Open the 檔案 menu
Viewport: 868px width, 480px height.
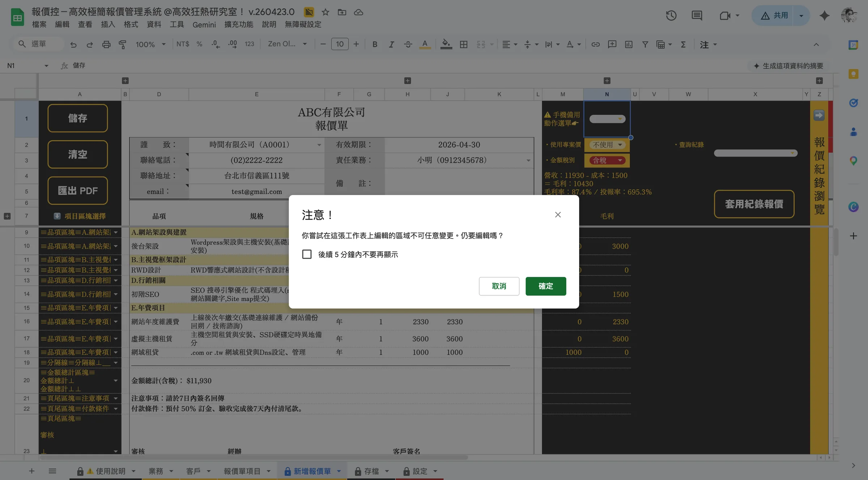[39, 24]
